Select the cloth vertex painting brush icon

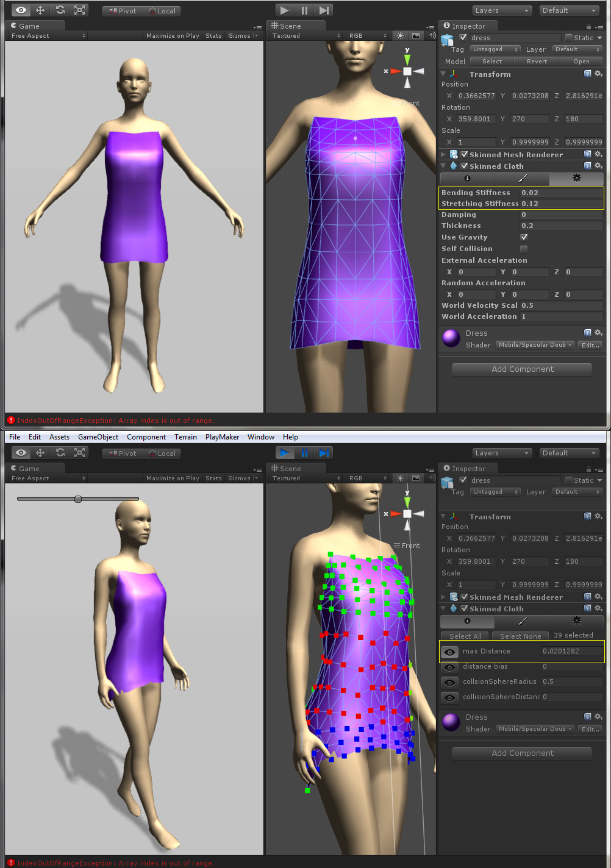click(521, 178)
